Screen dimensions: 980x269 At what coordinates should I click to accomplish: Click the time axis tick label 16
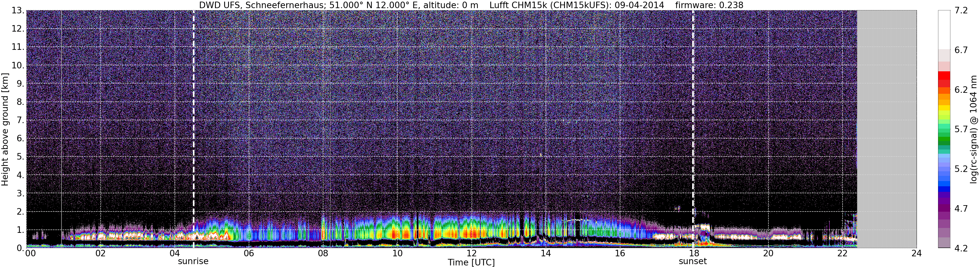click(620, 253)
